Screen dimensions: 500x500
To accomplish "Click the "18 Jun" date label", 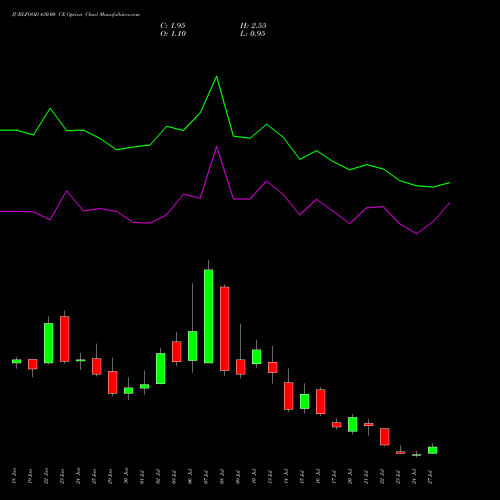I will click(15, 476).
